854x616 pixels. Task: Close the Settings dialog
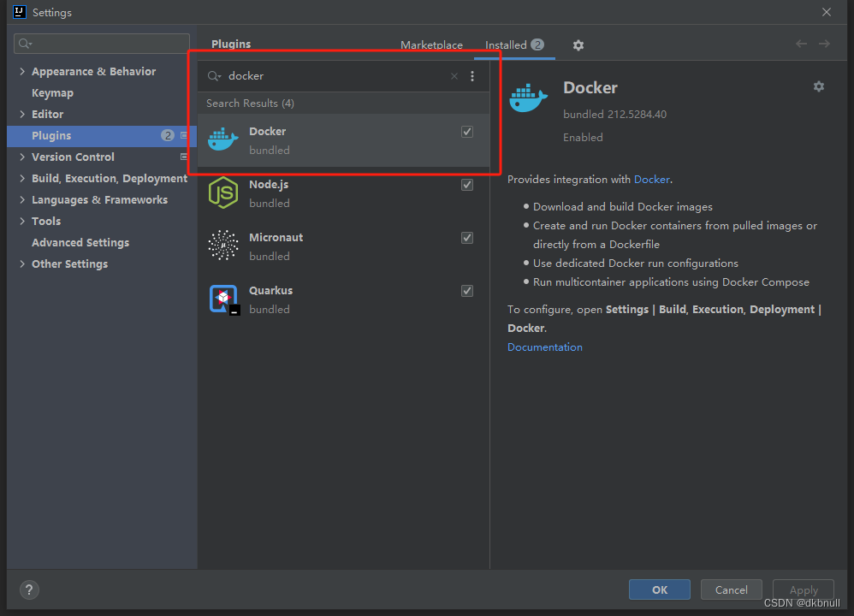coord(827,12)
